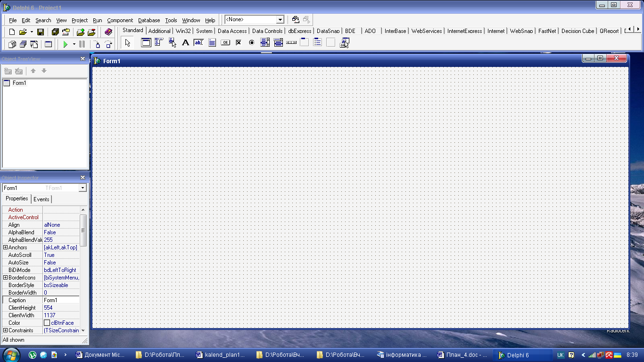Viewport: 644px width, 362px height.
Task: Click the clBtnFace color swatch
Action: pyautogui.click(x=47, y=323)
